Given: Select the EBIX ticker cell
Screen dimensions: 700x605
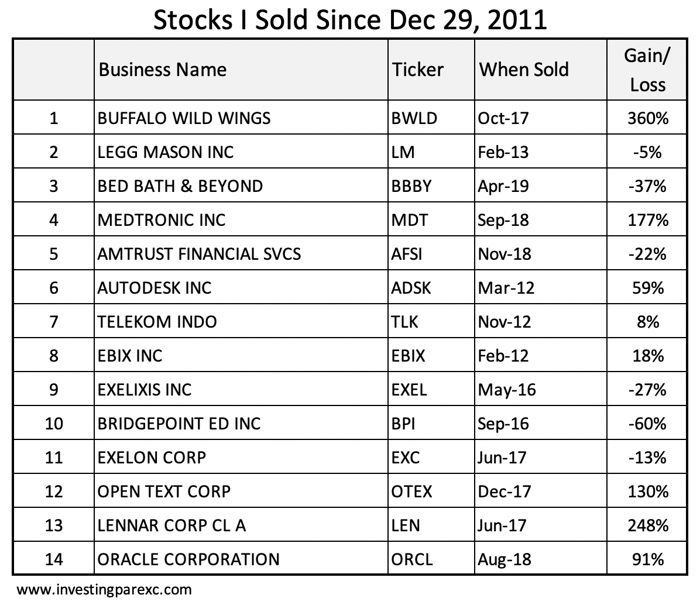Looking at the screenshot, I should click(431, 355).
